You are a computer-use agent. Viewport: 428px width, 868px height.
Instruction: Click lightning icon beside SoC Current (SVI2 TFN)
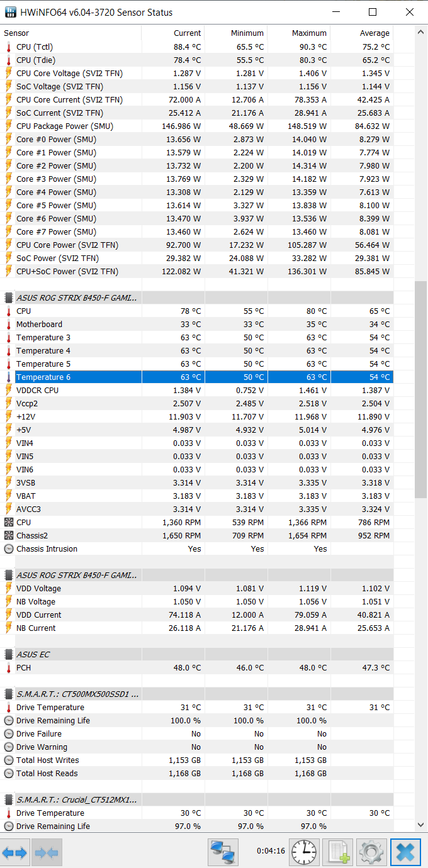pyautogui.click(x=9, y=113)
